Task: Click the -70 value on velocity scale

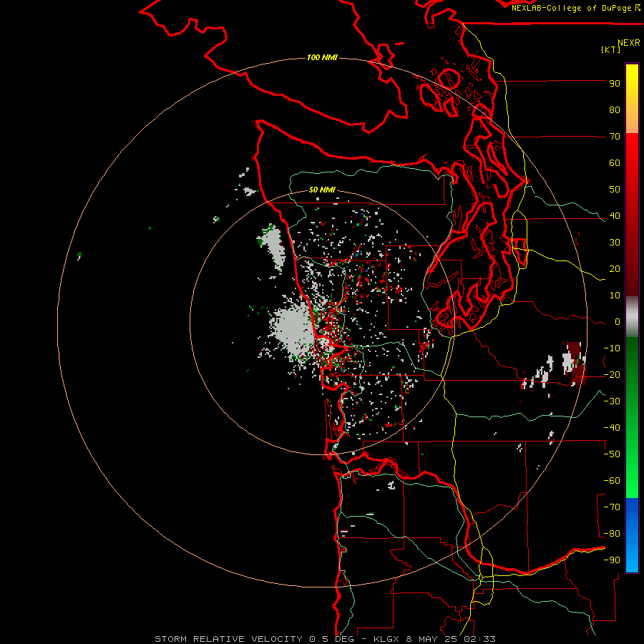Action: point(612,507)
